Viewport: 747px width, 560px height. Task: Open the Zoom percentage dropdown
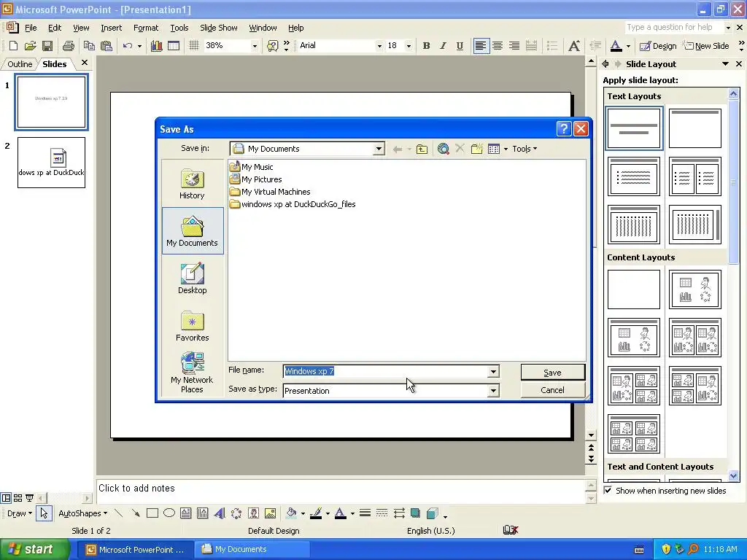tap(255, 46)
